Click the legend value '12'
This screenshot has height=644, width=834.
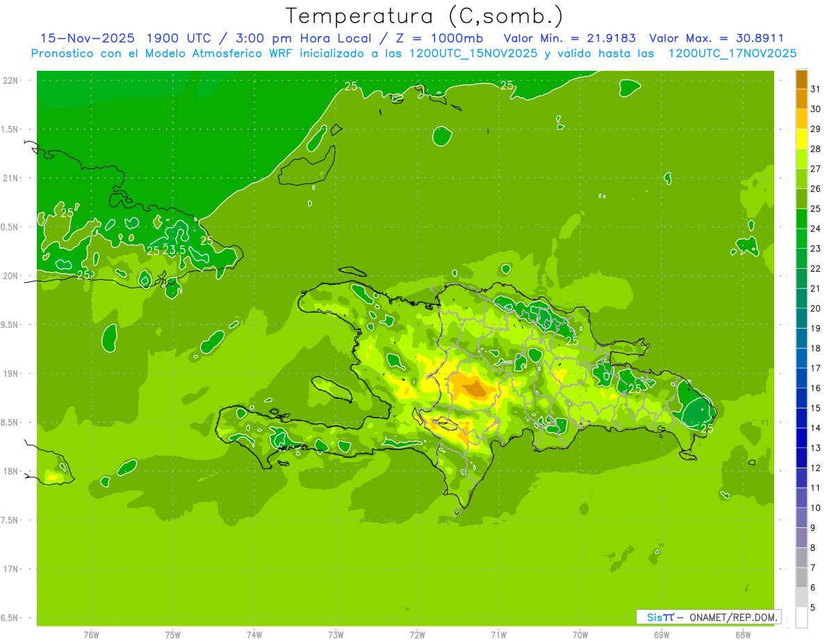pyautogui.click(x=816, y=468)
